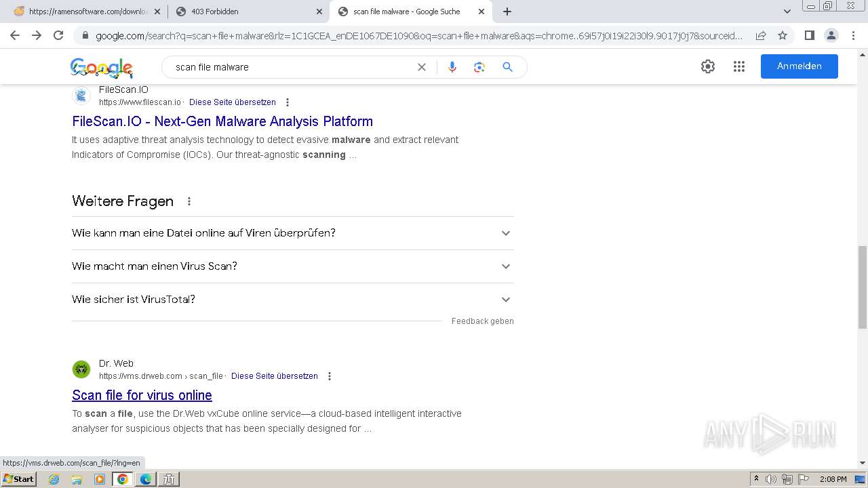Open the network icon in tray

tap(787, 479)
